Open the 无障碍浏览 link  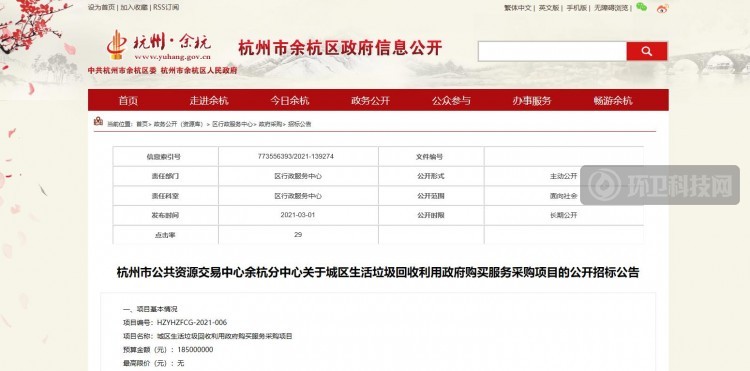click(611, 8)
